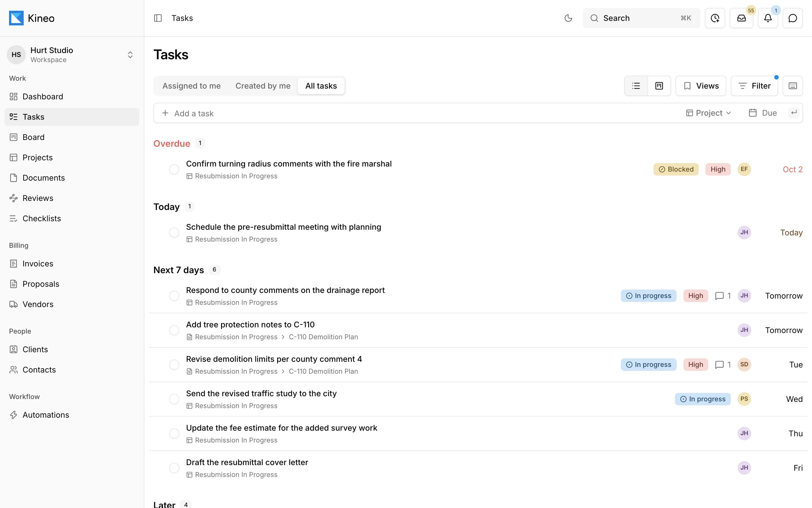Screen dimensions: 812x508
Task: Switch to dark mode moon icon
Action: [x=568, y=18]
